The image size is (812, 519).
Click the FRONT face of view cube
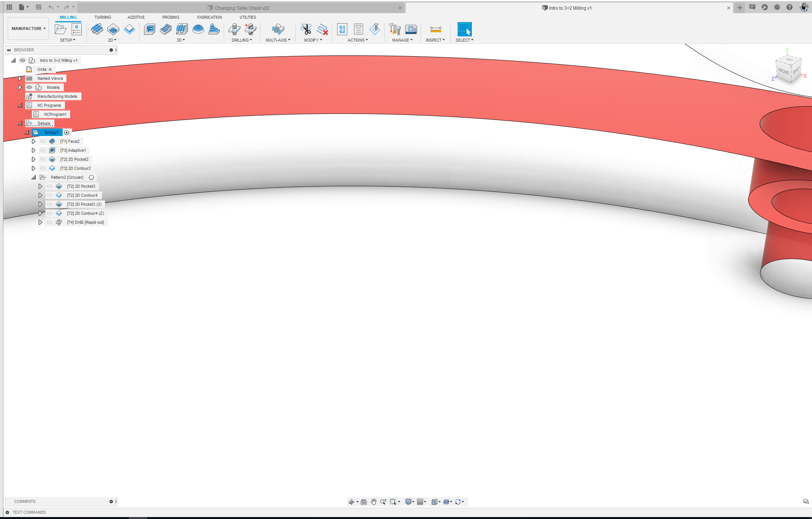click(783, 71)
